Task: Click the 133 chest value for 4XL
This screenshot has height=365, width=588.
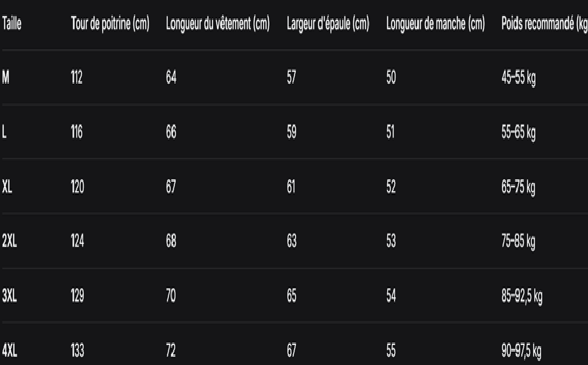Action: [x=78, y=351]
